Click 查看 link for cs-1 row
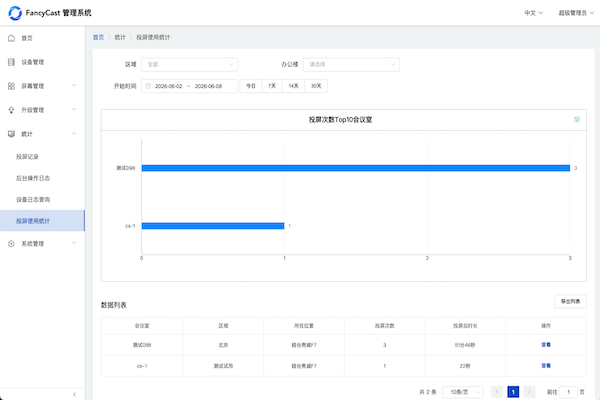Screen dimensions: 600x400 (546, 366)
